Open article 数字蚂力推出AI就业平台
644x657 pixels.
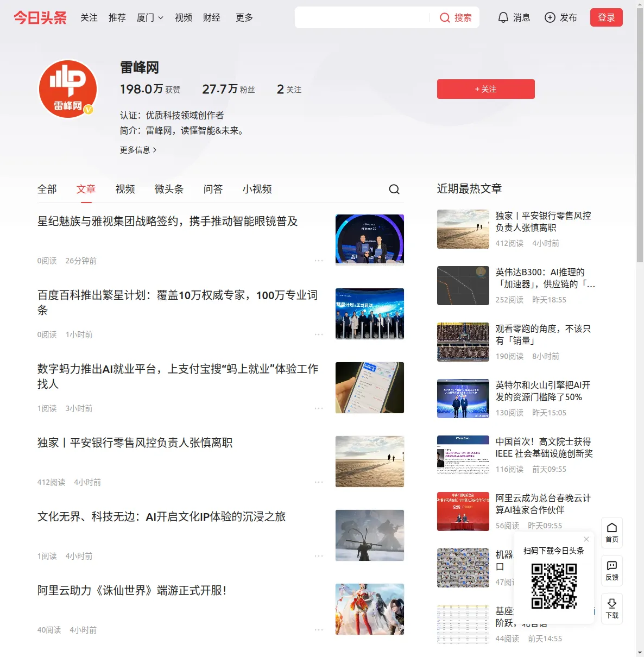tap(178, 377)
